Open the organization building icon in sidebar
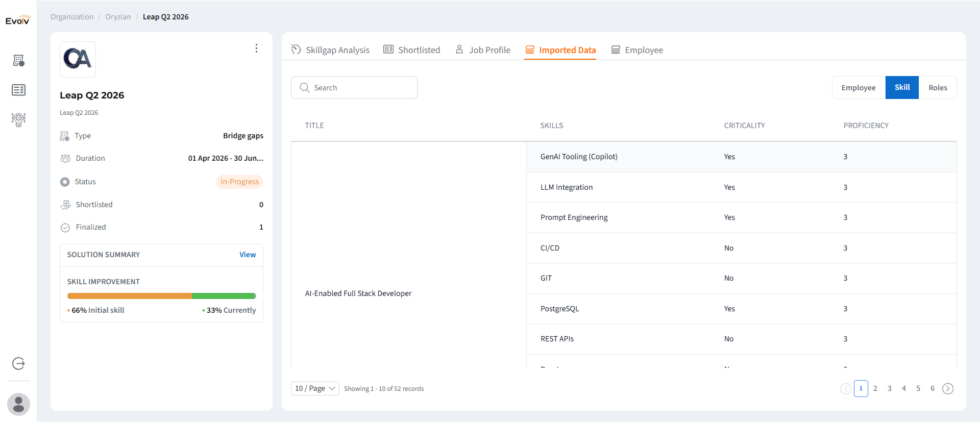This screenshot has width=980, height=422. 18,61
